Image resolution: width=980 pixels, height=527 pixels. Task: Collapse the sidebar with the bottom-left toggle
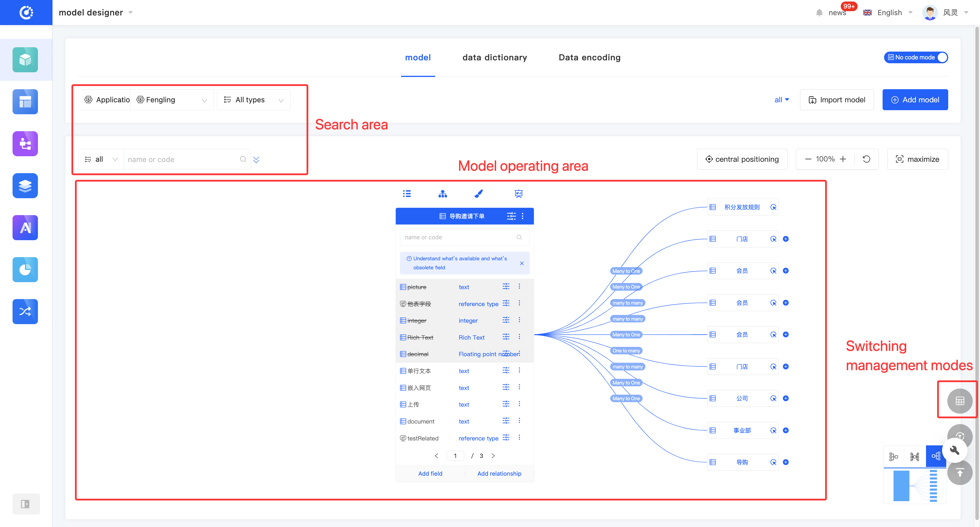point(25,504)
